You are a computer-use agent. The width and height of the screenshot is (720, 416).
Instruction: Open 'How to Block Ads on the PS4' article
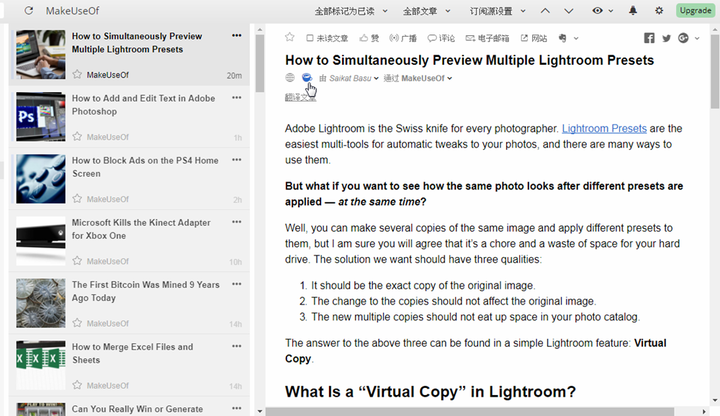(145, 167)
